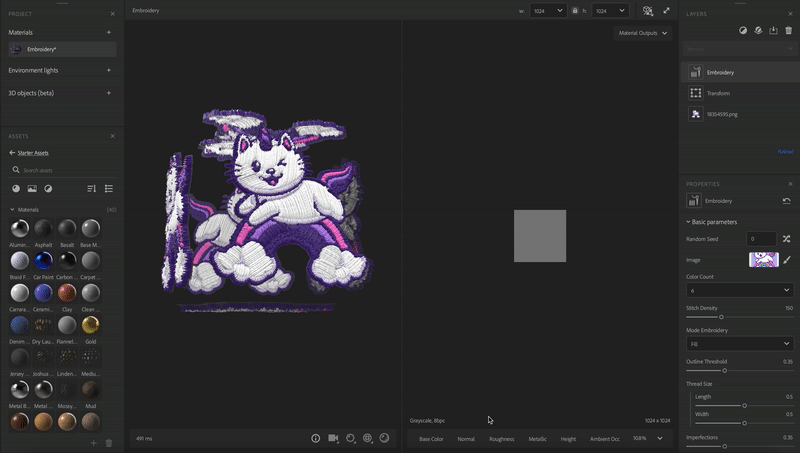
Task: Switch to the Base Color channel tab
Action: point(431,439)
